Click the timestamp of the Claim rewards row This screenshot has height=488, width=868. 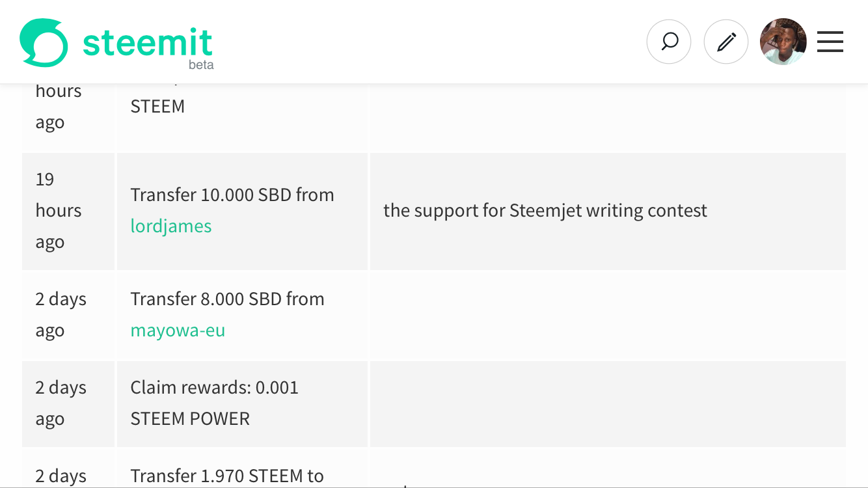(61, 403)
